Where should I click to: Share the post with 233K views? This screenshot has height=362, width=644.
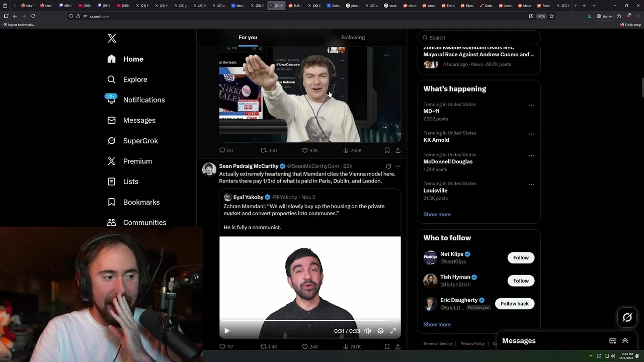[398, 150]
